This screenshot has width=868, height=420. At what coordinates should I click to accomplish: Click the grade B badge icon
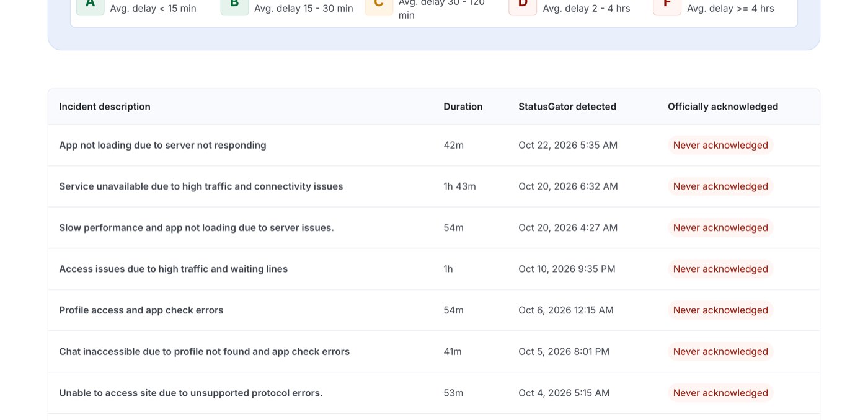pos(234,6)
